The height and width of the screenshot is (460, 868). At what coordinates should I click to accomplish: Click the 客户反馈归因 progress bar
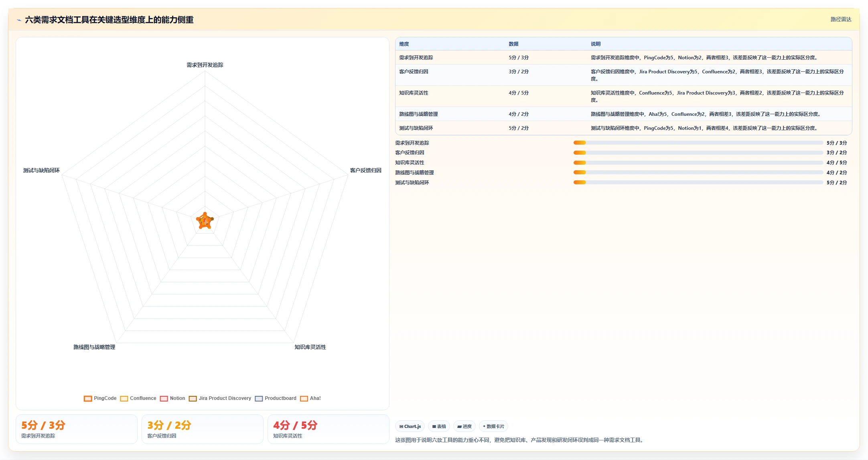tap(698, 153)
